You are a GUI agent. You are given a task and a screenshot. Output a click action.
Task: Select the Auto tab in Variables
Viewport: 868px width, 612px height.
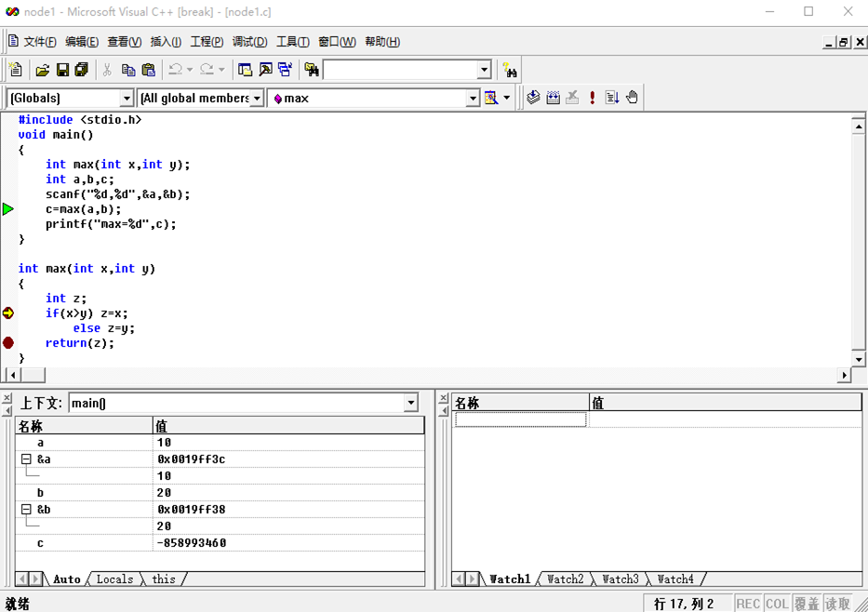67,579
